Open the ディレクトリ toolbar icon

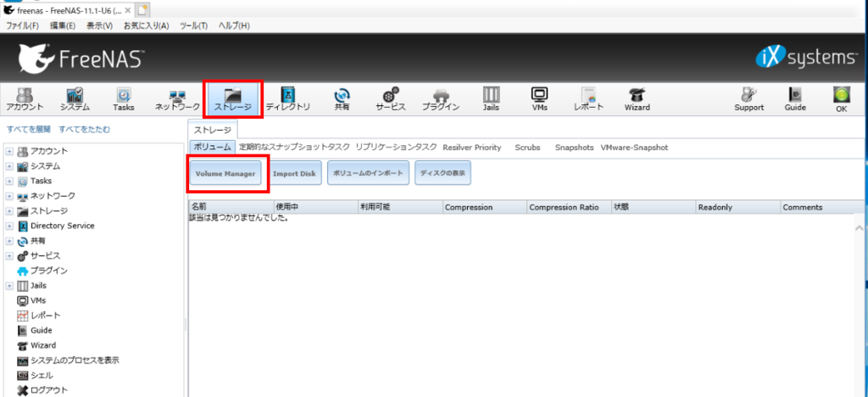tap(288, 100)
